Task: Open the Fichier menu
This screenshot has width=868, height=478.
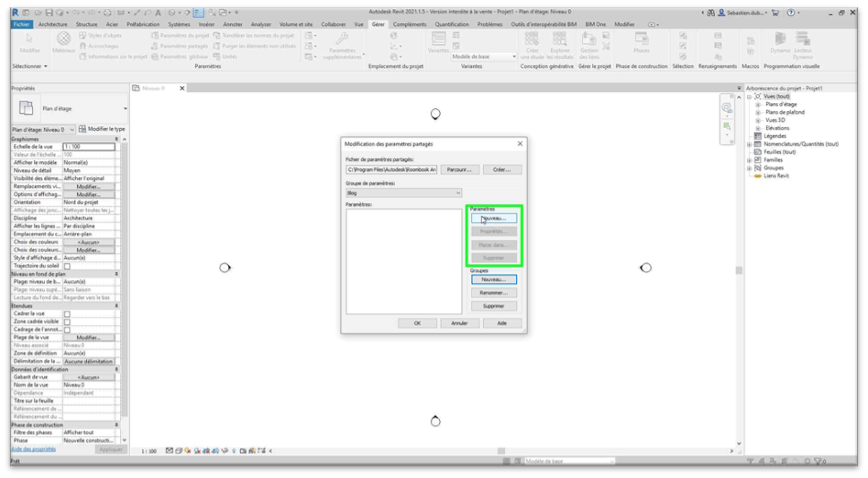Action: [x=21, y=24]
